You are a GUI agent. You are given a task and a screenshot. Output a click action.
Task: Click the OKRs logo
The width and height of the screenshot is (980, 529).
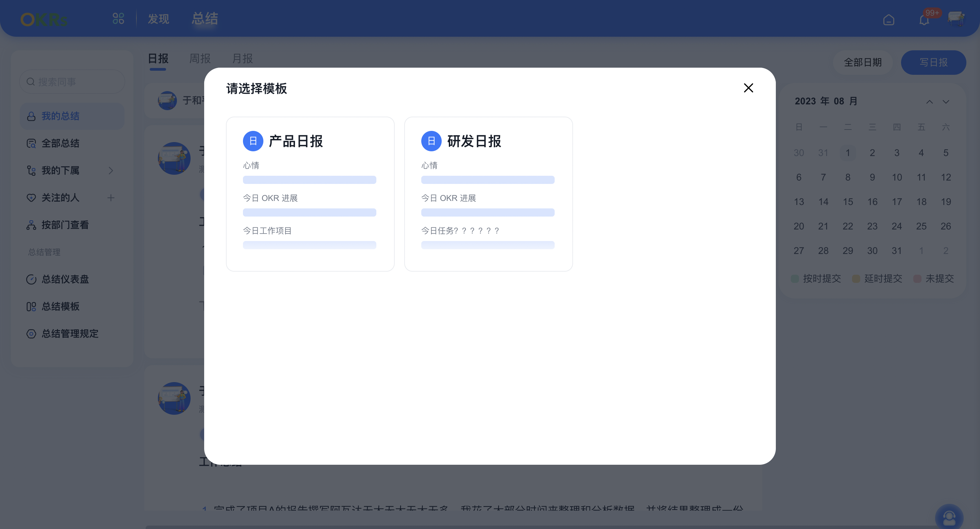point(44,19)
